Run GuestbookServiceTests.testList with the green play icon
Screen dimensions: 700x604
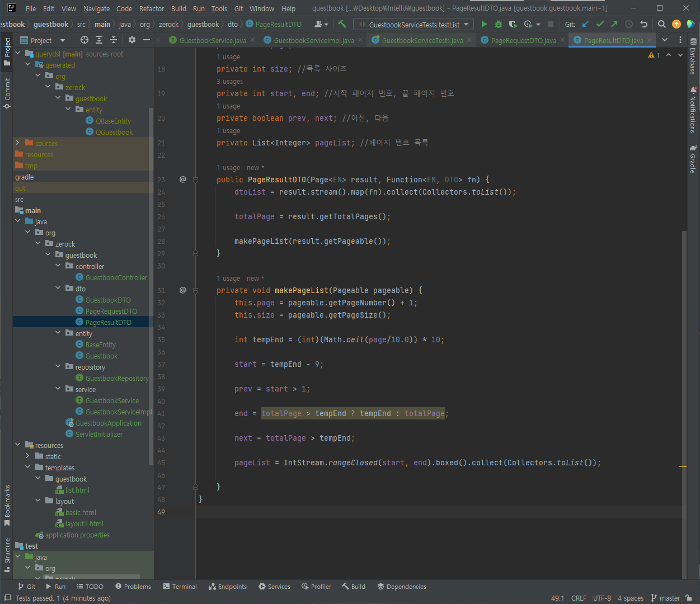click(x=484, y=24)
